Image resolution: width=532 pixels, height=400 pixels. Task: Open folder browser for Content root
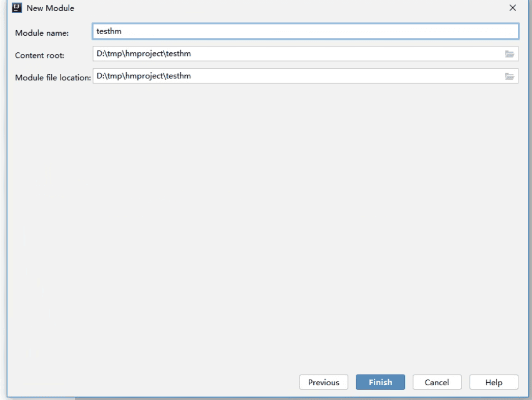pos(510,54)
